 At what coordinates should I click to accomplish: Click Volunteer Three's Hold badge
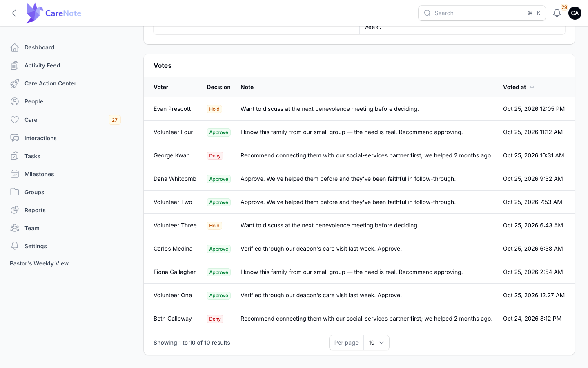[214, 226]
